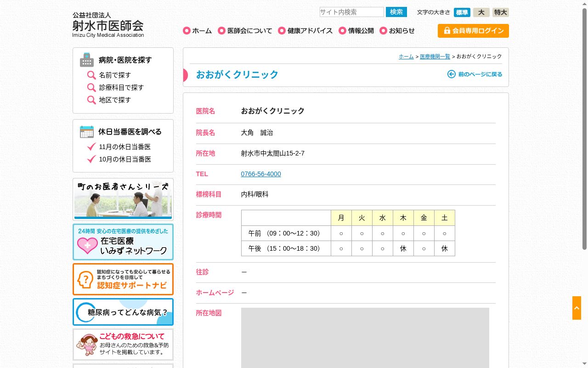Open the 在宅医療いみずネットワーク banner
The image size is (588, 368).
point(123,242)
